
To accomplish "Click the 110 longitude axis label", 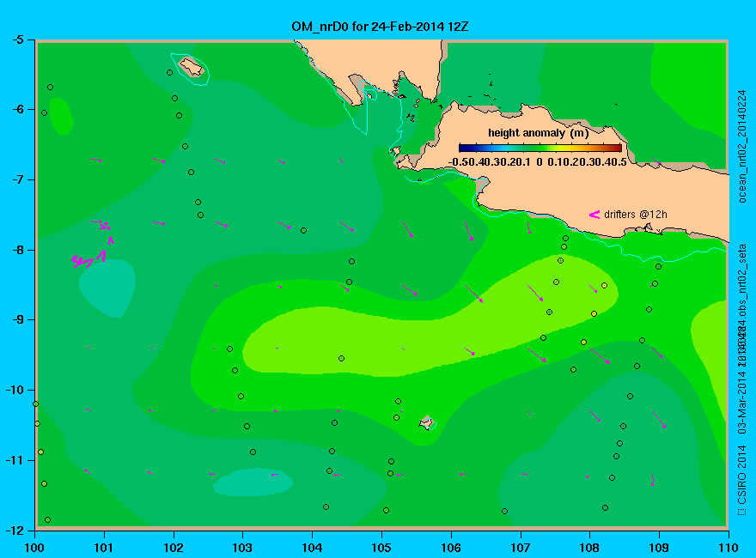I will [729, 548].
